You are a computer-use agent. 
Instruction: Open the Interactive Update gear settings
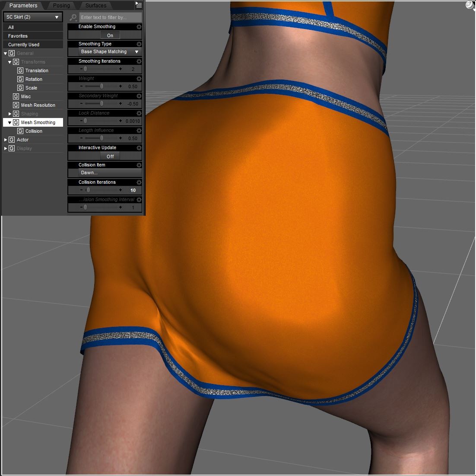point(139,148)
